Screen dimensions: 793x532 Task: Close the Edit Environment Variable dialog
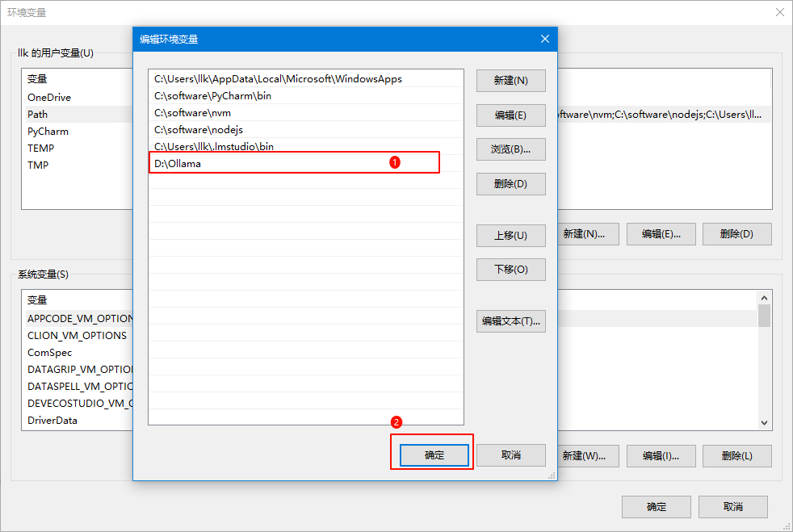point(545,39)
